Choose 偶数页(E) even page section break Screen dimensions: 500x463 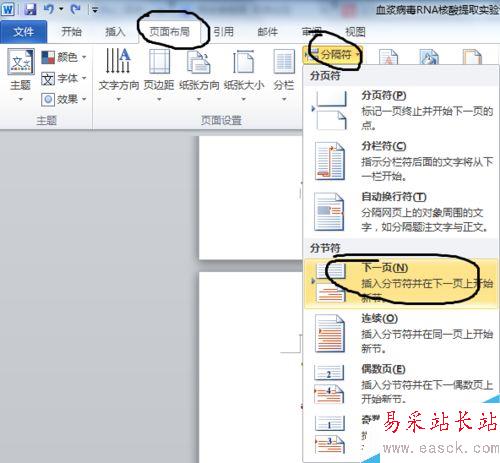coord(401,384)
